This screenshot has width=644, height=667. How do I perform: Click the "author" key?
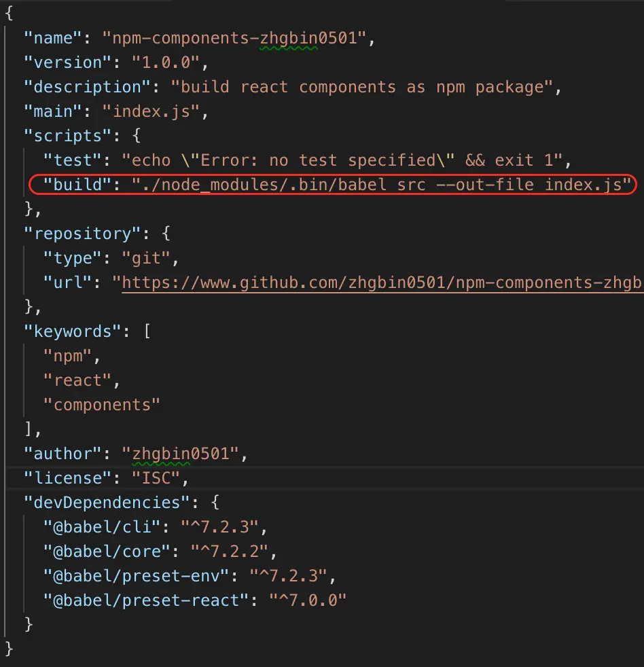[62, 454]
